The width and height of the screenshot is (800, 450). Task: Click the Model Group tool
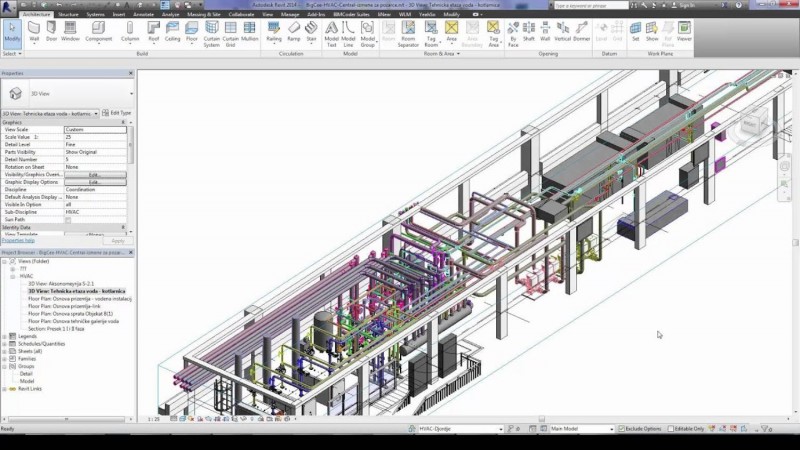click(x=368, y=34)
